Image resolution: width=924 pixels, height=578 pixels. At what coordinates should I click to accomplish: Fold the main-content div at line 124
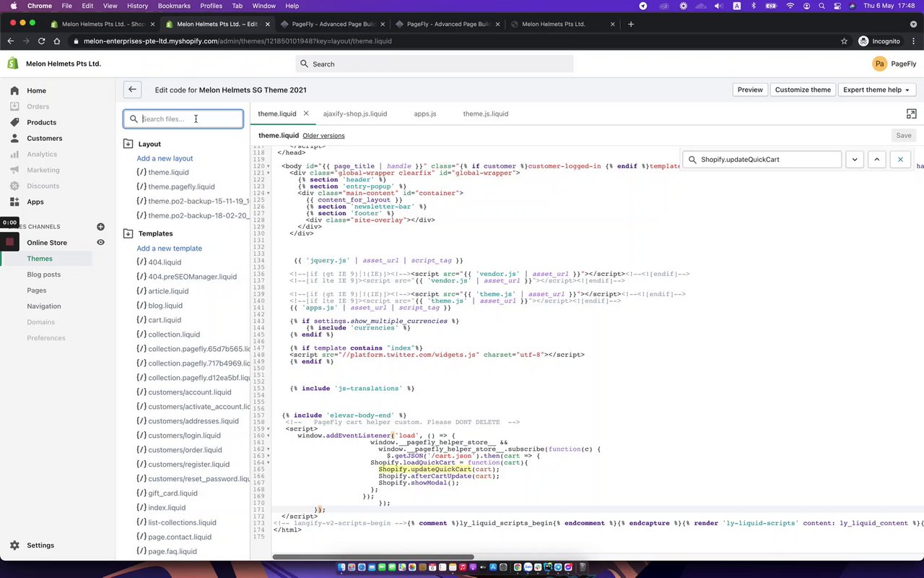click(269, 193)
